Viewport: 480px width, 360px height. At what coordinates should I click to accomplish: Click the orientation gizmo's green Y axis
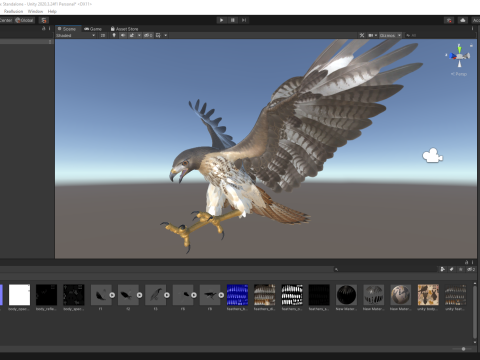coord(460,49)
